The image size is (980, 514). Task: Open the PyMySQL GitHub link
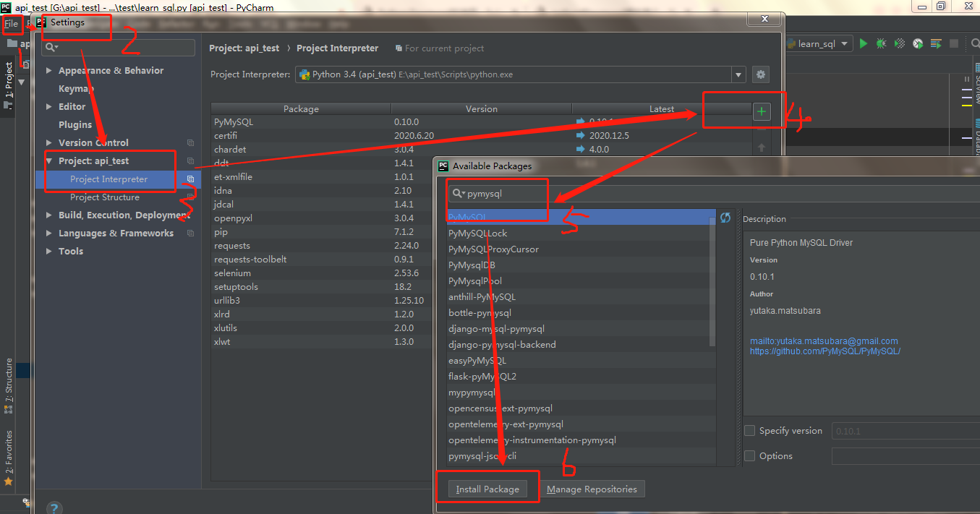825,351
